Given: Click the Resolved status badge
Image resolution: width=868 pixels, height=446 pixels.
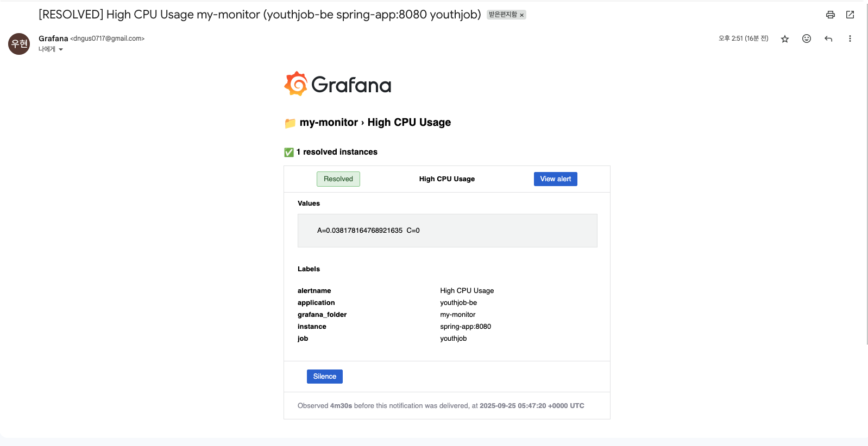Looking at the screenshot, I should pyautogui.click(x=338, y=179).
